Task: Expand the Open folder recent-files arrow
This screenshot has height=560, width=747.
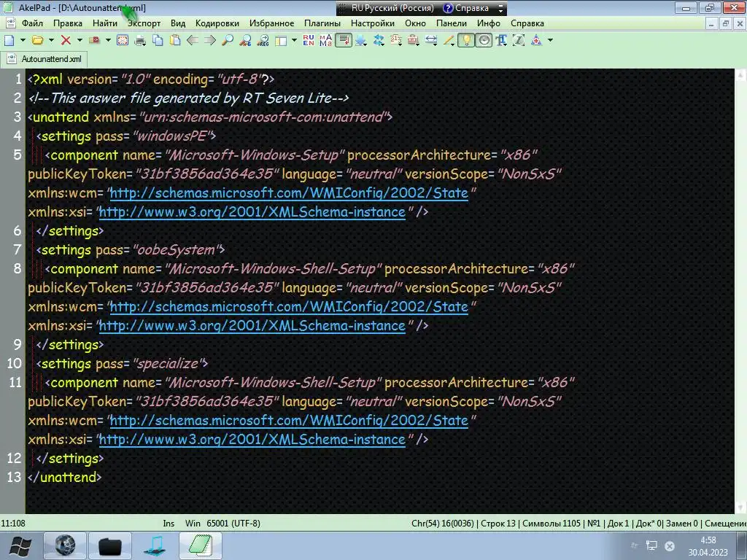Action: (51, 41)
